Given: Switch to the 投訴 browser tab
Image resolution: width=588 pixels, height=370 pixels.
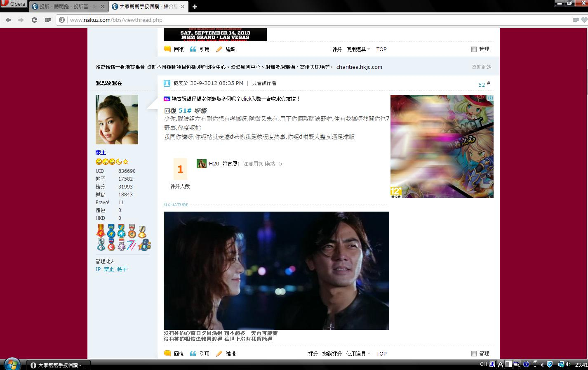Looking at the screenshot, I should coord(66,7).
